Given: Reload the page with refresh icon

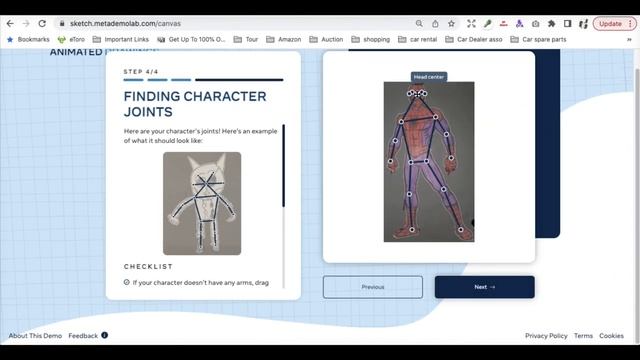Looking at the screenshot, I should (42, 24).
